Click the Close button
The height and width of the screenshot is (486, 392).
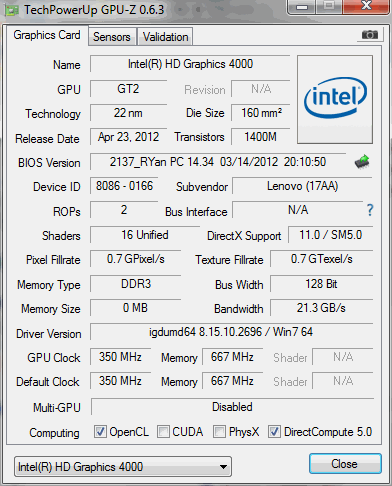pos(345,464)
